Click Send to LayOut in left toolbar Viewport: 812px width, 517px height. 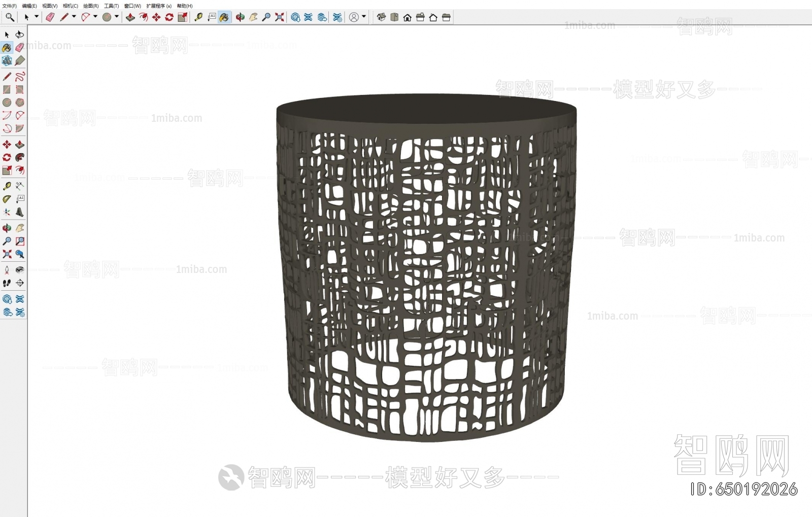[7, 312]
